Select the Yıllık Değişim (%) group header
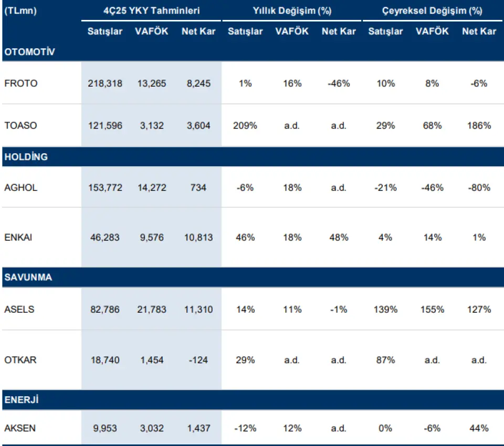 (x=292, y=10)
